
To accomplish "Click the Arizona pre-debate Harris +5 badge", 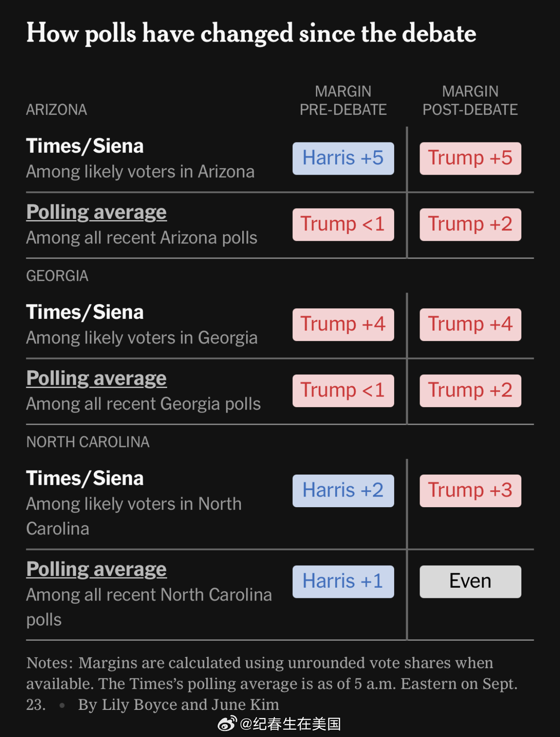I will point(343,158).
